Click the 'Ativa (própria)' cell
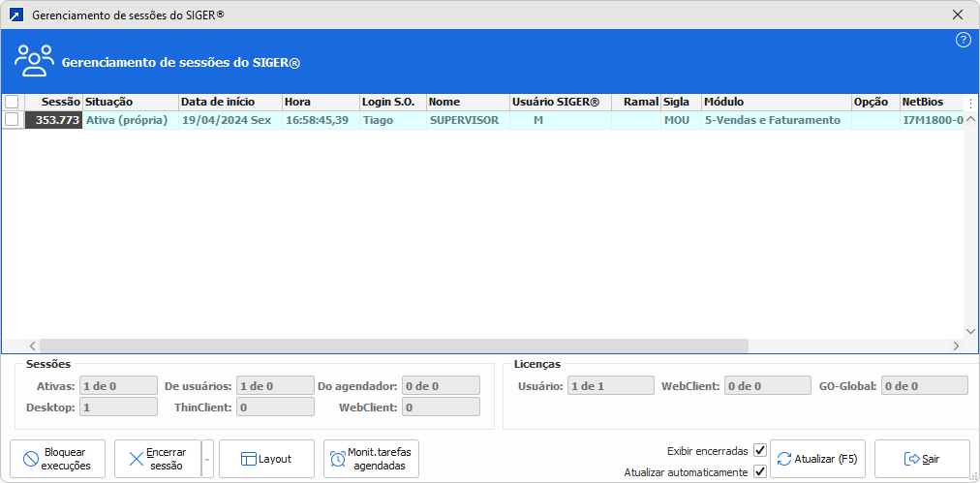The height and width of the screenshot is (483, 980). pos(131,120)
